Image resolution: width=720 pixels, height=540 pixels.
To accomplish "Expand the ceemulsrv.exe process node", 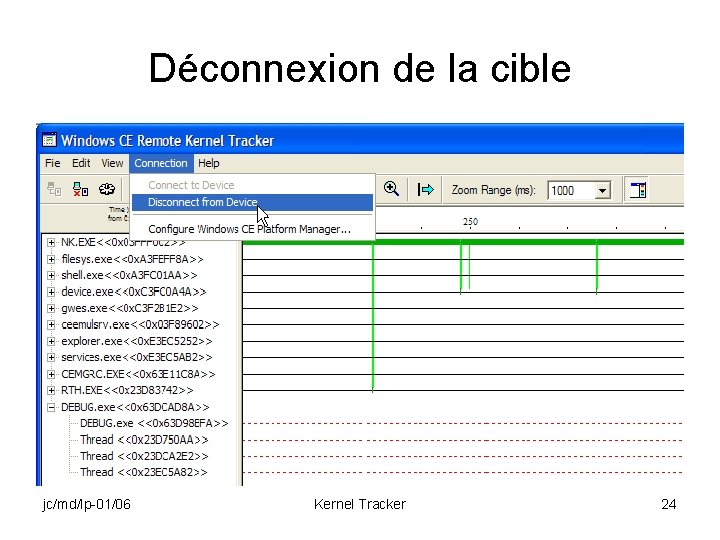I will (x=51, y=325).
